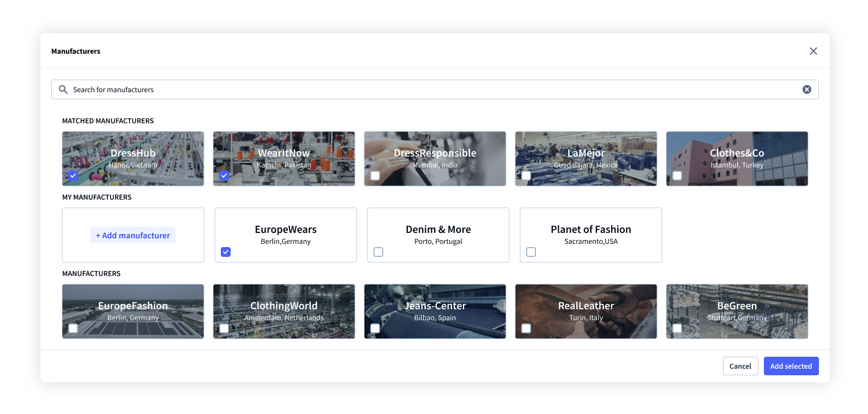Screen dimensions: 868x414
Task: Select the EuropeWears card title
Action: (x=286, y=230)
